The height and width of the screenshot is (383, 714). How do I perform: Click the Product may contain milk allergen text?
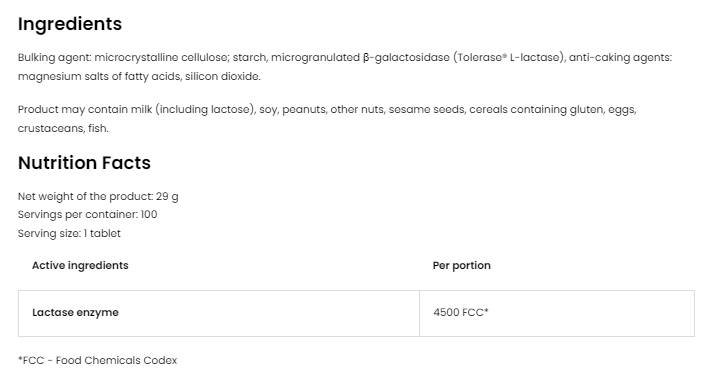pos(327,119)
